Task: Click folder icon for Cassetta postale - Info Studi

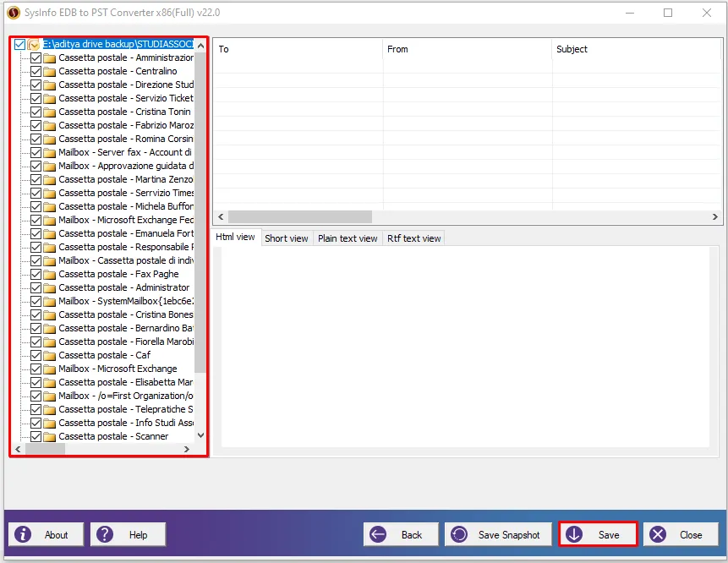Action: (x=50, y=423)
